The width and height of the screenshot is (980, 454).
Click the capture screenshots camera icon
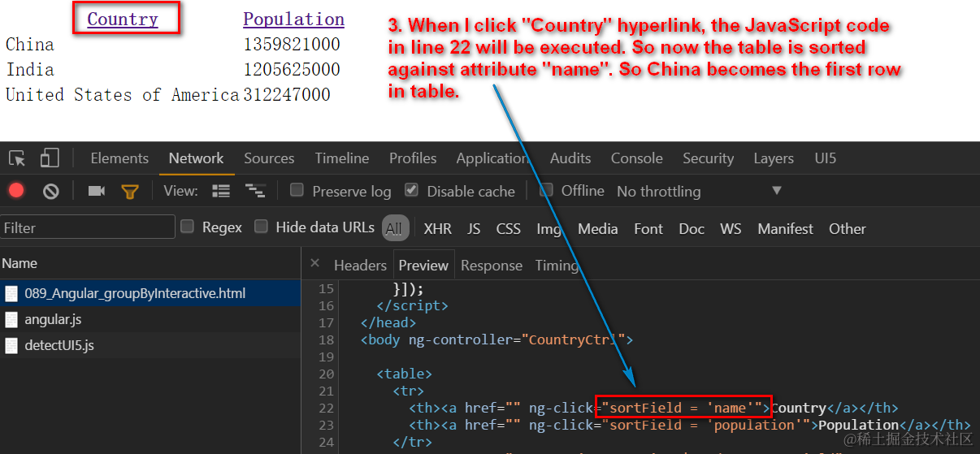point(97,191)
